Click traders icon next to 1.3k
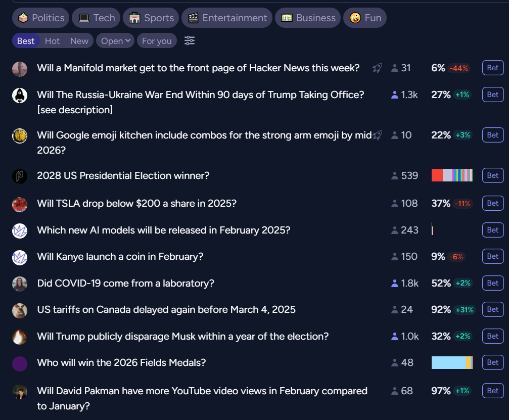Screen dimensions: 509x420 point(395,95)
